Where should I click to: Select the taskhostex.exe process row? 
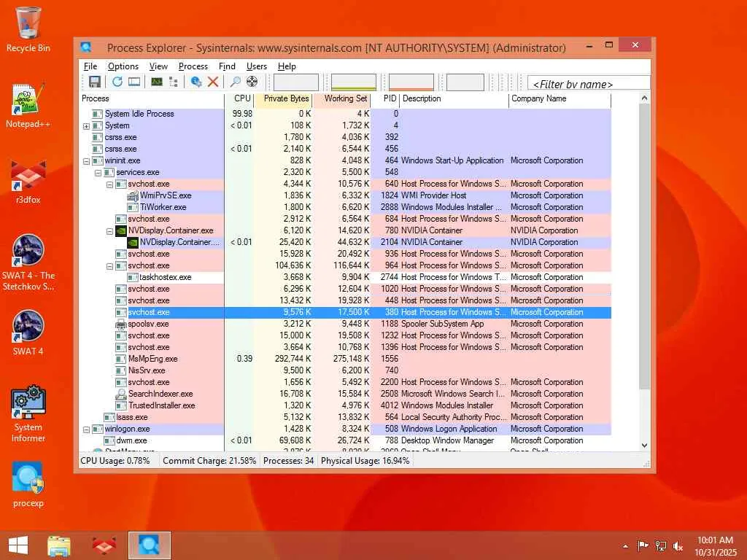click(x=345, y=278)
